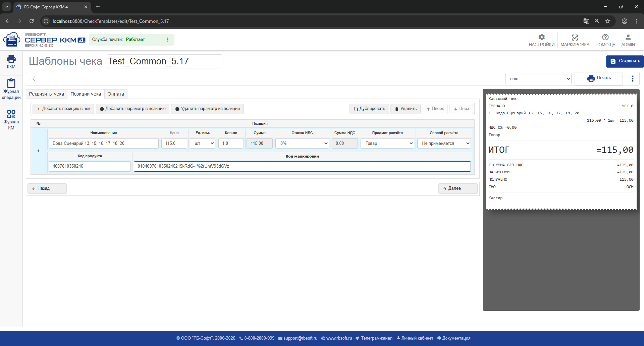644x346 pixels.
Task: Open a new browser tab
Action: point(98,7)
